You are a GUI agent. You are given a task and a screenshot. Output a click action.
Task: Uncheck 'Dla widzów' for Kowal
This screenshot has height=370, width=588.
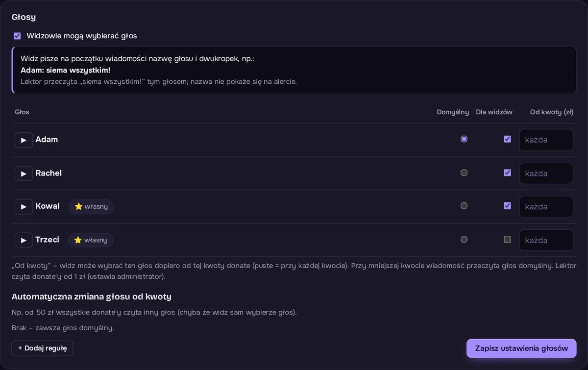[x=508, y=206]
